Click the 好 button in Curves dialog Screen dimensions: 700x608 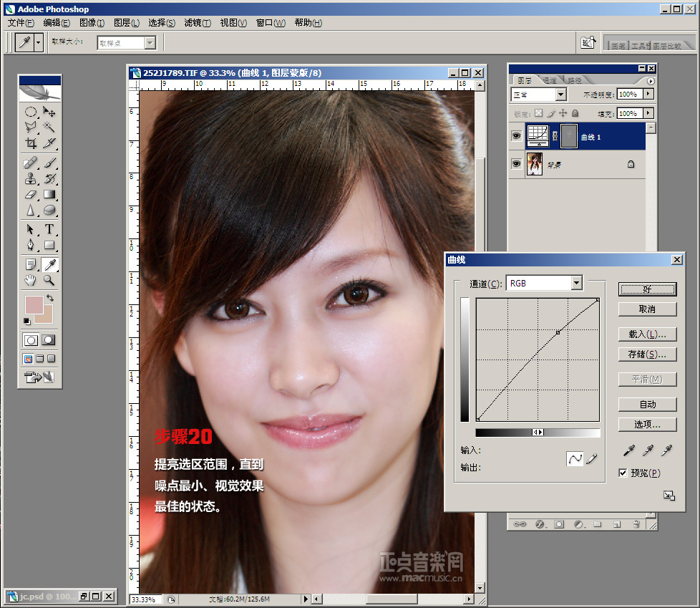pyautogui.click(x=647, y=289)
